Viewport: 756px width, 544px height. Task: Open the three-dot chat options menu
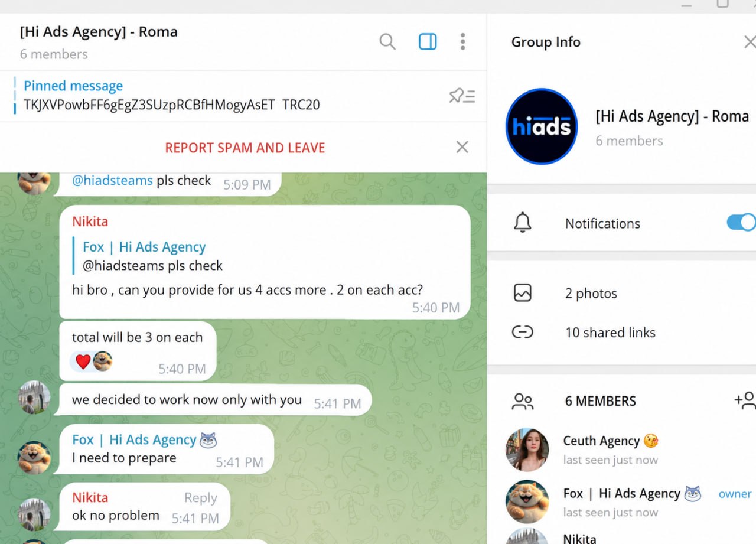[x=462, y=42]
